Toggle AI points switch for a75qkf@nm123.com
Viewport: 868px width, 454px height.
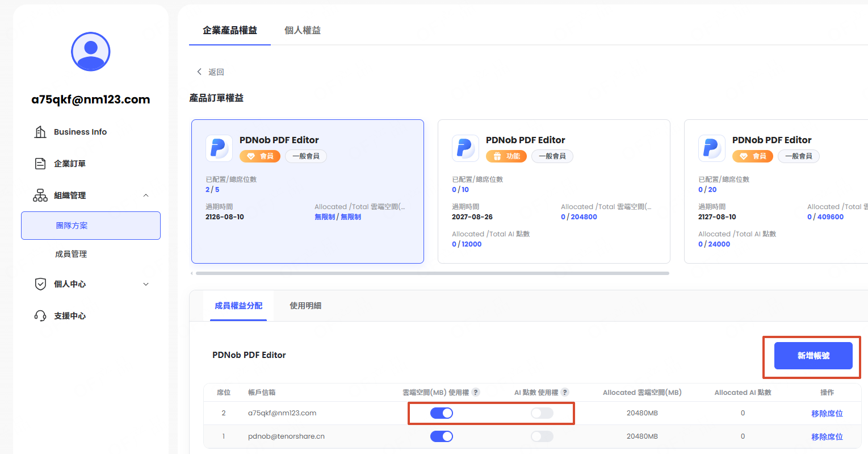(542, 413)
